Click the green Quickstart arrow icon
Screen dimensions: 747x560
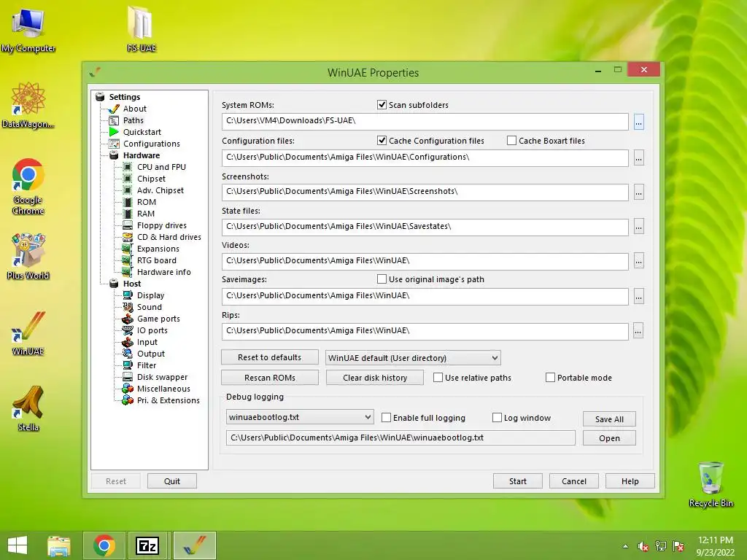pos(114,132)
